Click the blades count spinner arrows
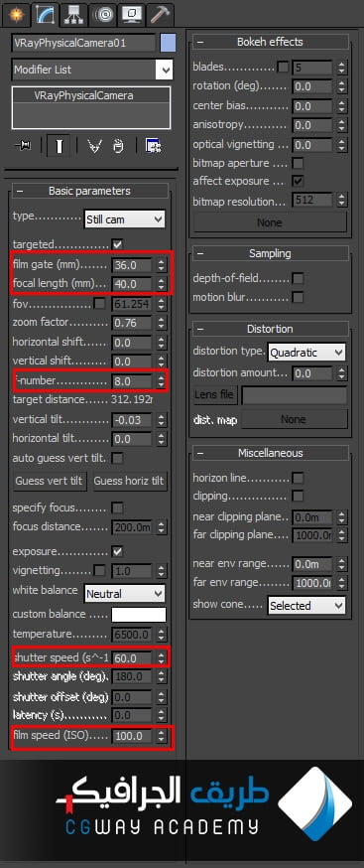This screenshot has height=868, width=364. point(342,69)
